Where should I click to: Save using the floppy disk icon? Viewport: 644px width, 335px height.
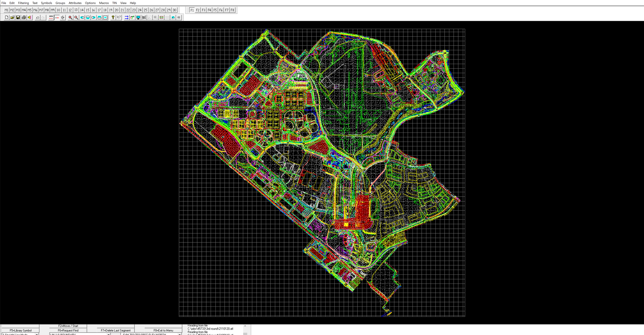tap(18, 17)
